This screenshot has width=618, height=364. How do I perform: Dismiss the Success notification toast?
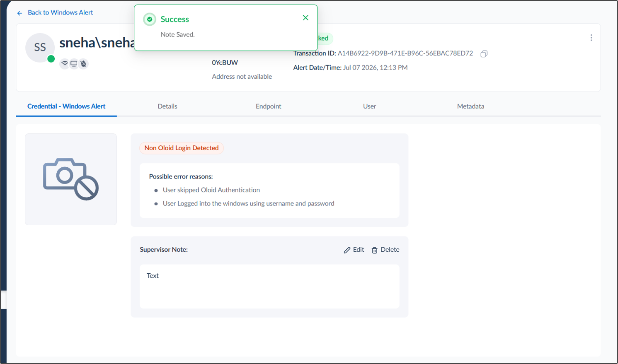tap(305, 18)
